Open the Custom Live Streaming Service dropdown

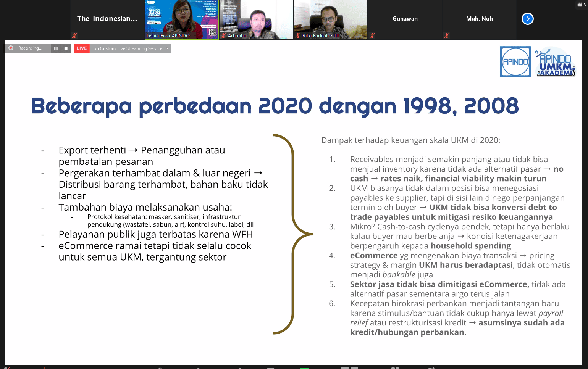167,48
